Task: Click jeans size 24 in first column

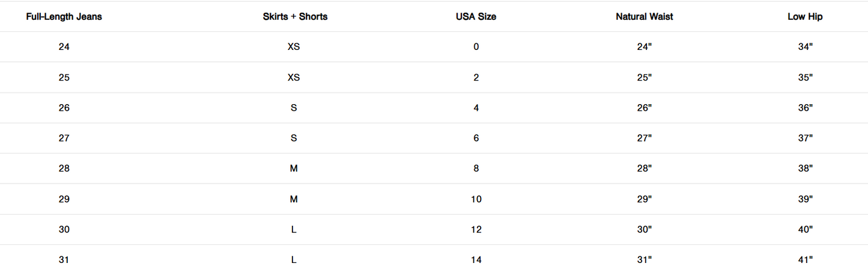Action: [x=64, y=47]
